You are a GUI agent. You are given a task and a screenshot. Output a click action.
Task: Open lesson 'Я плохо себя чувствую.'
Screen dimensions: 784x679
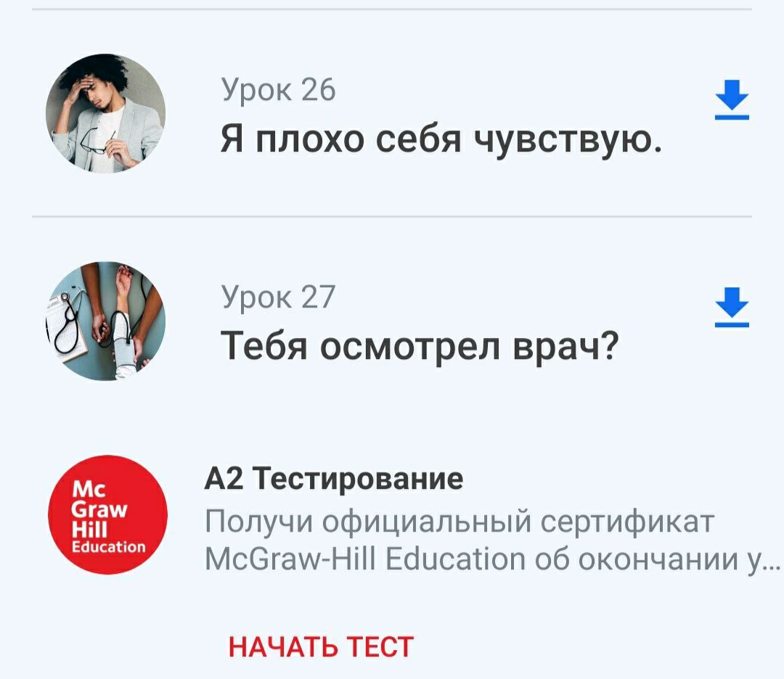pos(441,139)
